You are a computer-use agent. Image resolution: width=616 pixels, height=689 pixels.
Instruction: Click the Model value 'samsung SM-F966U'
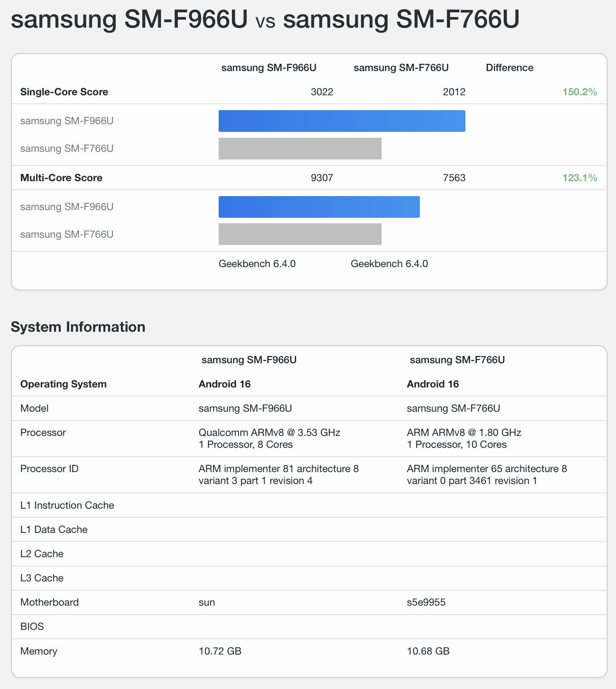245,408
